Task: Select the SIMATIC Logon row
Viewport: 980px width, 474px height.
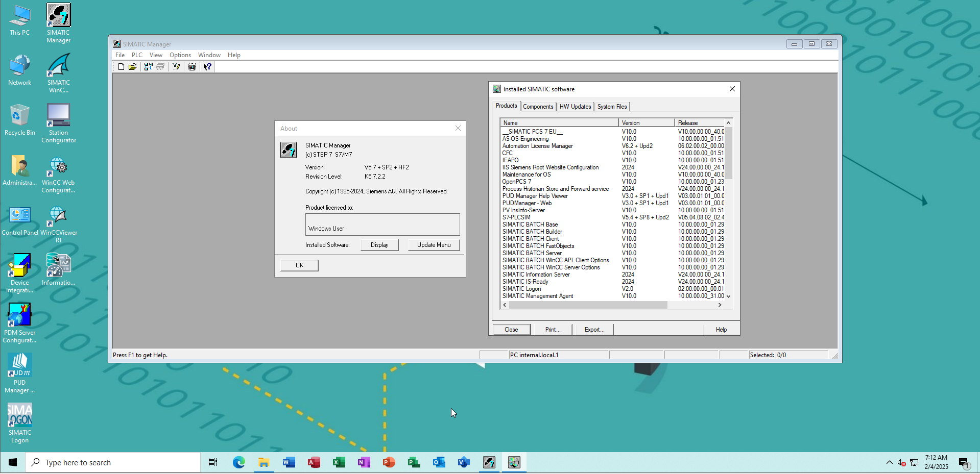Action: (x=613, y=289)
